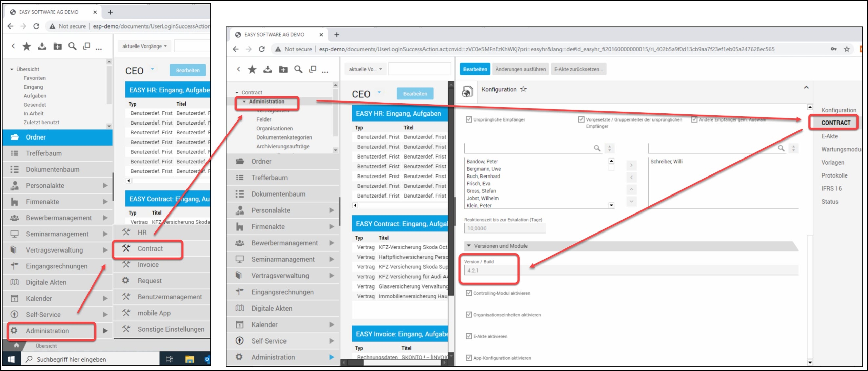The width and height of the screenshot is (868, 371).
Task: Collapse the Versionen und Module section
Action: (469, 246)
